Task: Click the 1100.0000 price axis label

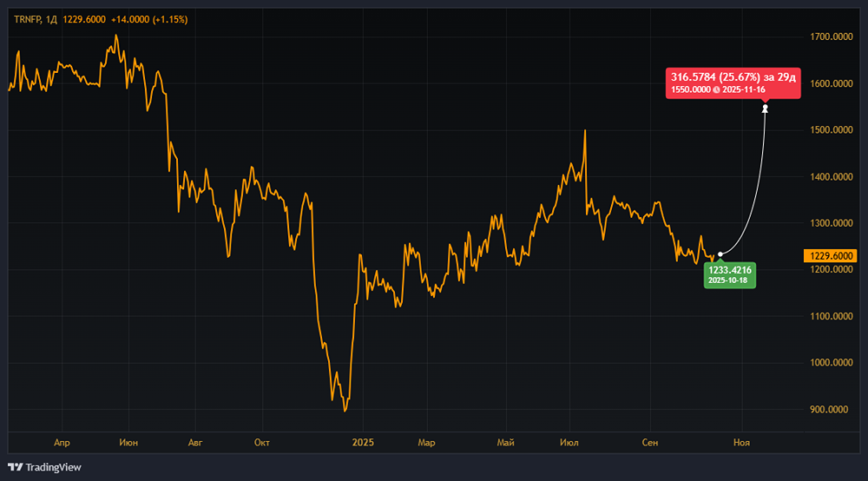Action: [x=831, y=316]
